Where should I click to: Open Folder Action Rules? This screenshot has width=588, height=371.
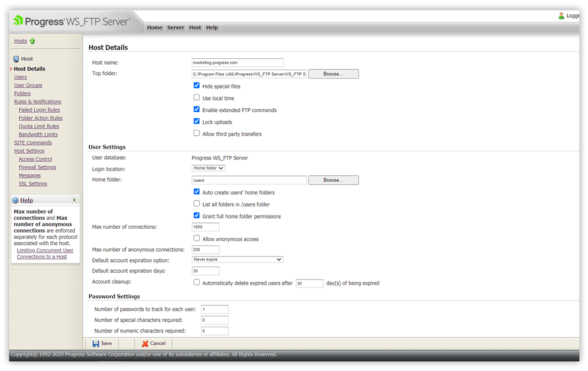coord(41,118)
